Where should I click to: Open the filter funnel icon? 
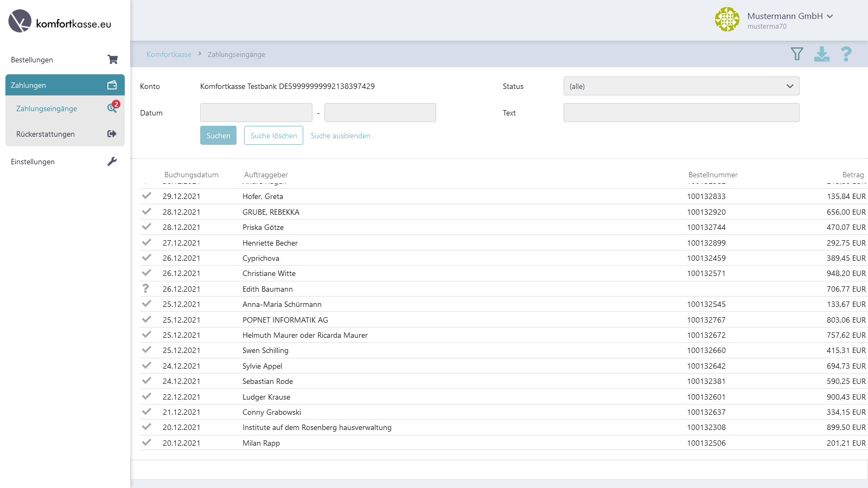tap(796, 54)
